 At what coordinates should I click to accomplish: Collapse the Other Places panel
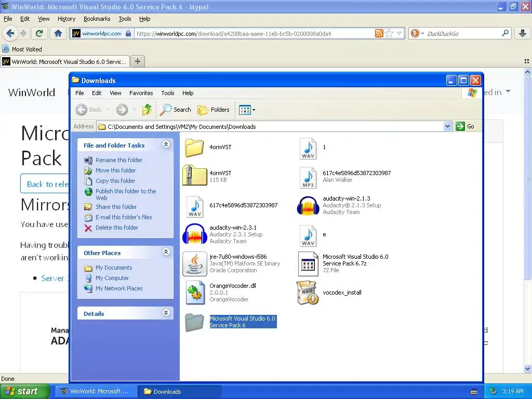pos(166,252)
